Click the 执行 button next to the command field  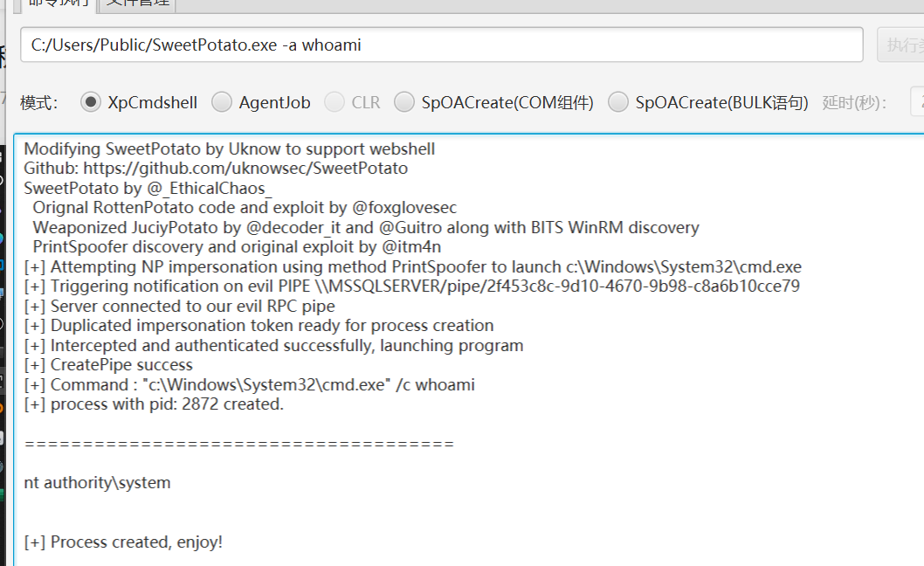pos(900,45)
